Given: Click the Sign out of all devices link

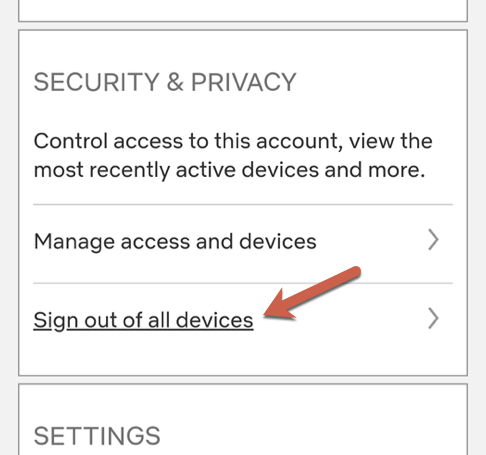Looking at the screenshot, I should click(x=143, y=321).
